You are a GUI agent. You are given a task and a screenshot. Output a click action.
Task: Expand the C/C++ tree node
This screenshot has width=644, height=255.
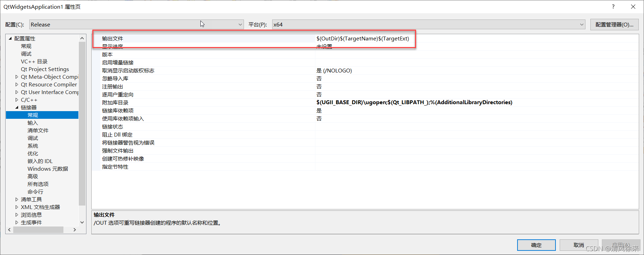[x=17, y=100]
